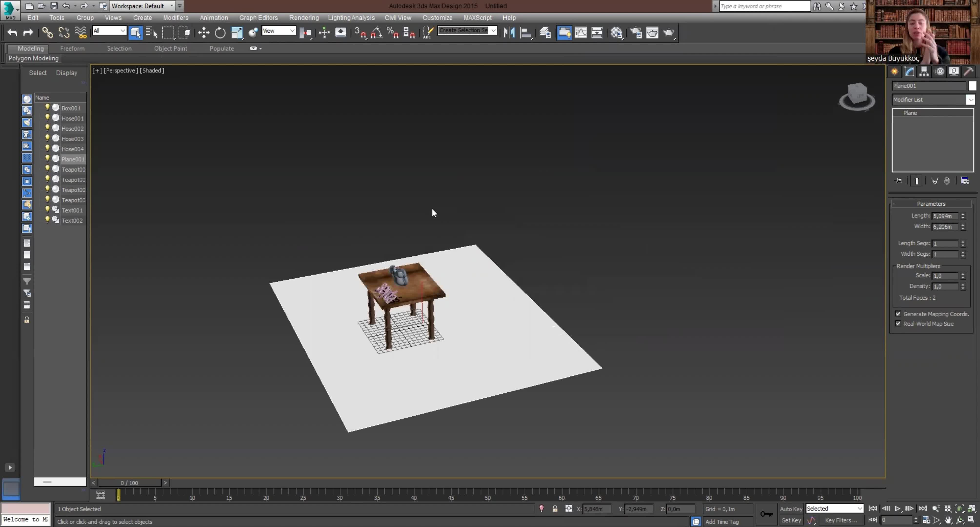Click the Pin Stack icon

point(898,181)
